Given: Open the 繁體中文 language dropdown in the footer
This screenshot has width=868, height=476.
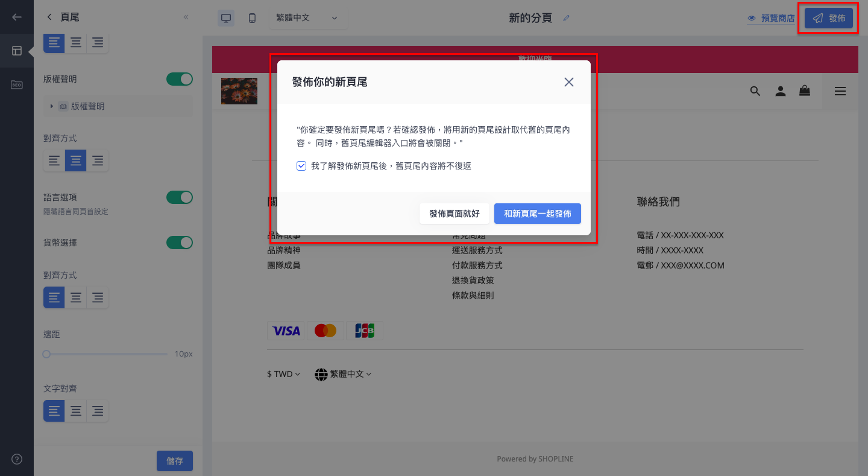Looking at the screenshot, I should [x=343, y=374].
